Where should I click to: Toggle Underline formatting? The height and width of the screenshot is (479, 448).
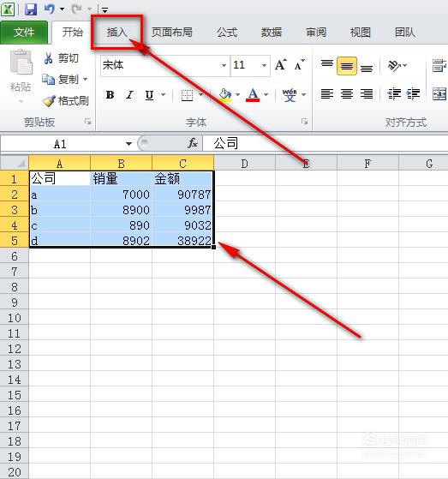pos(149,95)
